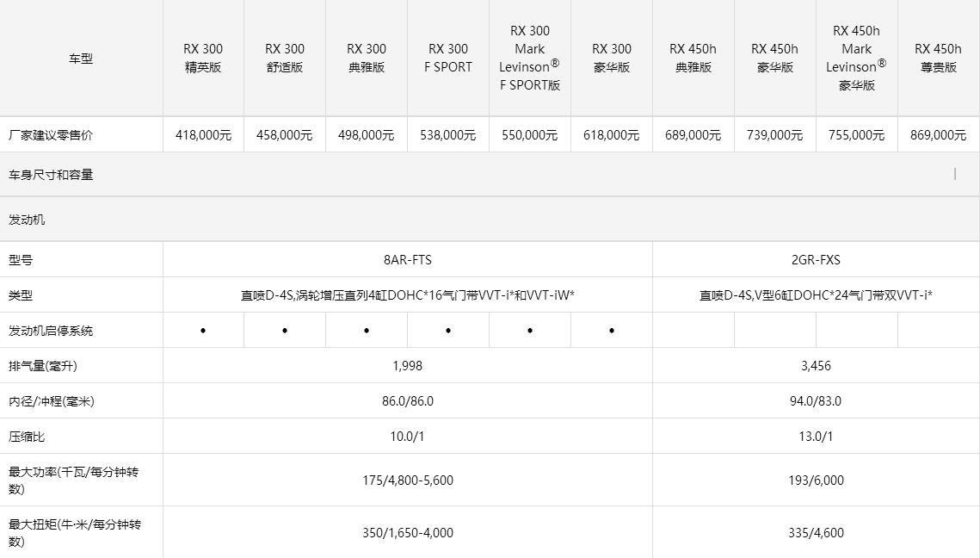Screen dimensions: 980x558
Task: Select the RX 300 精英版 column header
Action: [x=203, y=59]
